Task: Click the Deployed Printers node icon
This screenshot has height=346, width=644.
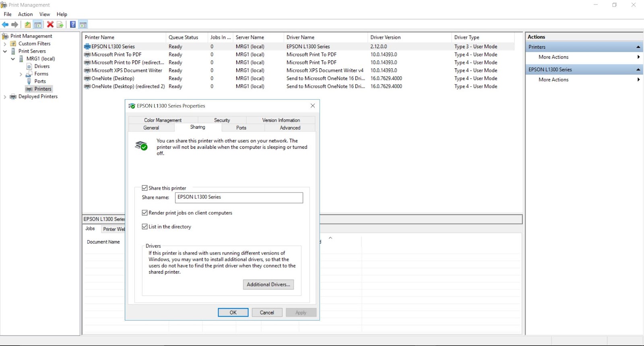Action: tap(13, 97)
